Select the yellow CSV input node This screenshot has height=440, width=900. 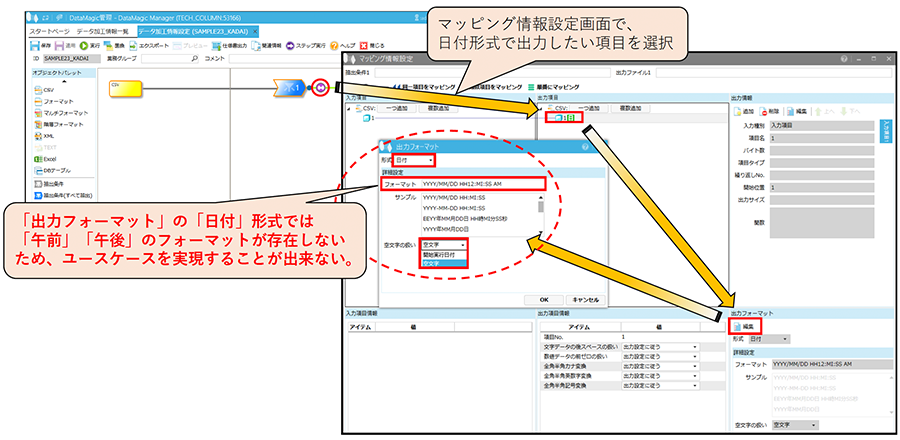(127, 87)
